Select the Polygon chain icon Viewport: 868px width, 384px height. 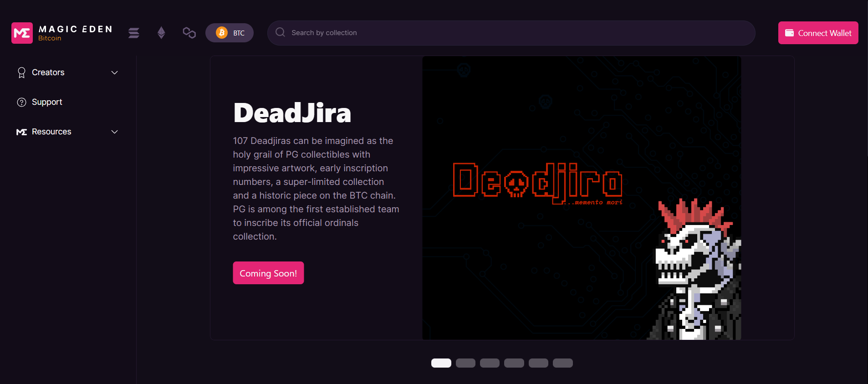(189, 33)
